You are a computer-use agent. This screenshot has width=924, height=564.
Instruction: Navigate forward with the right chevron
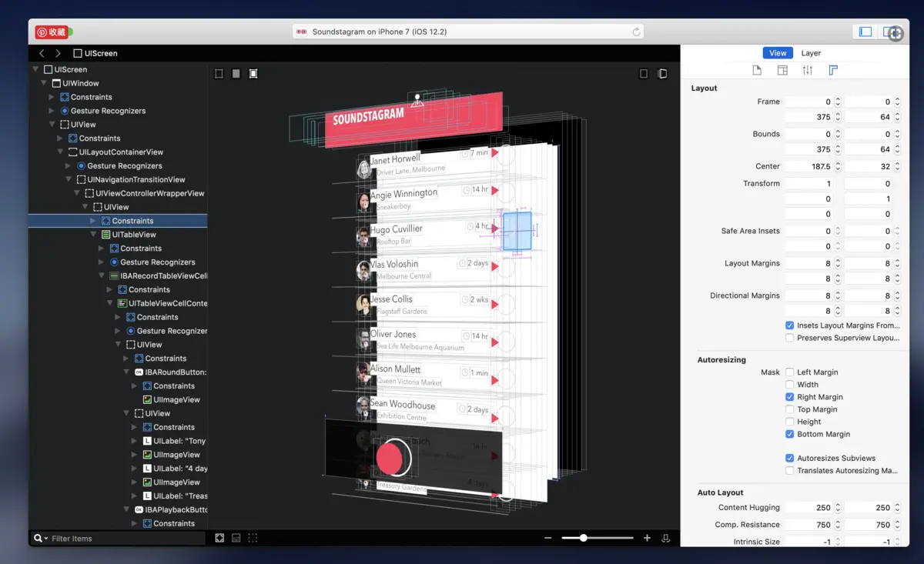(x=58, y=53)
